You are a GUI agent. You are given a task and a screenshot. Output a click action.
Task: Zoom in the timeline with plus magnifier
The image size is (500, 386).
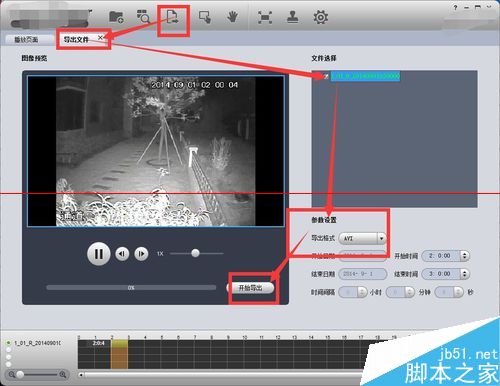point(63,374)
